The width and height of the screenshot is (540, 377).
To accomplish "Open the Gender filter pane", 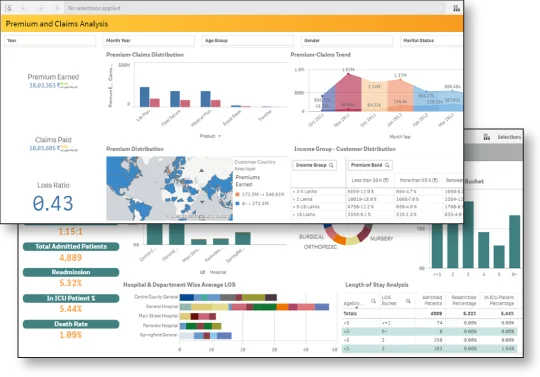I will click(x=347, y=41).
